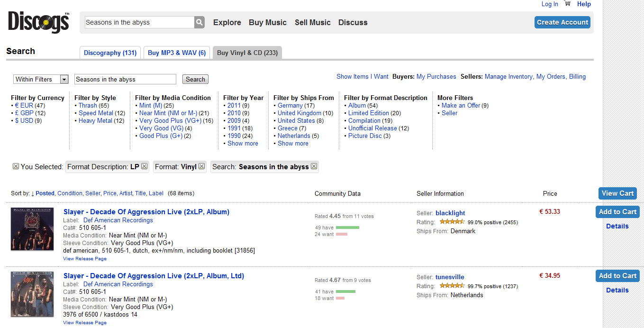The image size is (644, 328).
Task: Filter format by Unofficial Release
Action: [372, 128]
